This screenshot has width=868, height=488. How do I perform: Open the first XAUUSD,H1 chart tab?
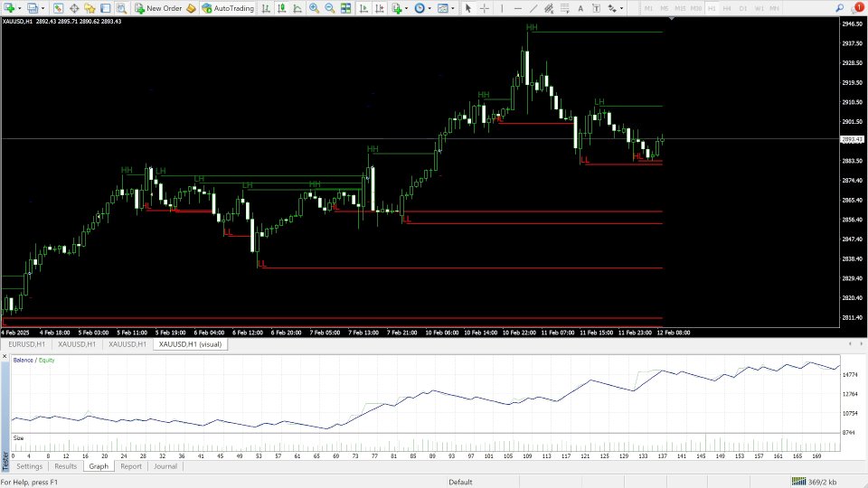click(x=76, y=344)
